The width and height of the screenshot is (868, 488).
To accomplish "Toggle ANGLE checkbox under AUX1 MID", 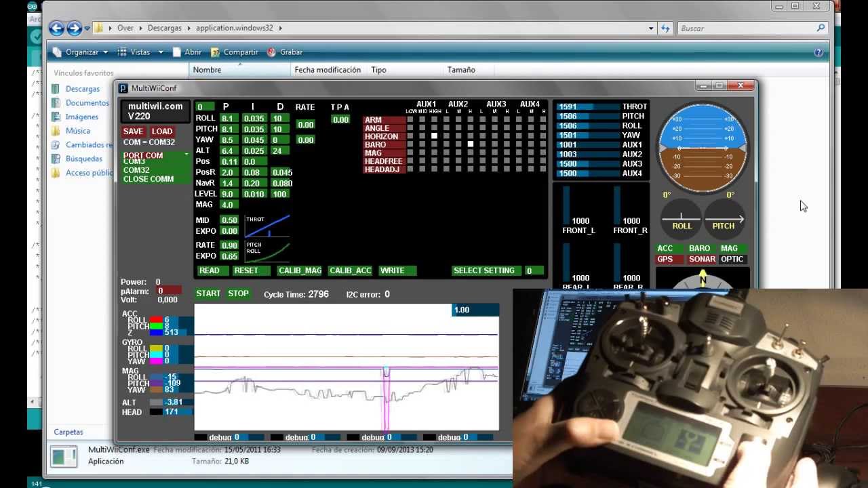I will tap(422, 128).
